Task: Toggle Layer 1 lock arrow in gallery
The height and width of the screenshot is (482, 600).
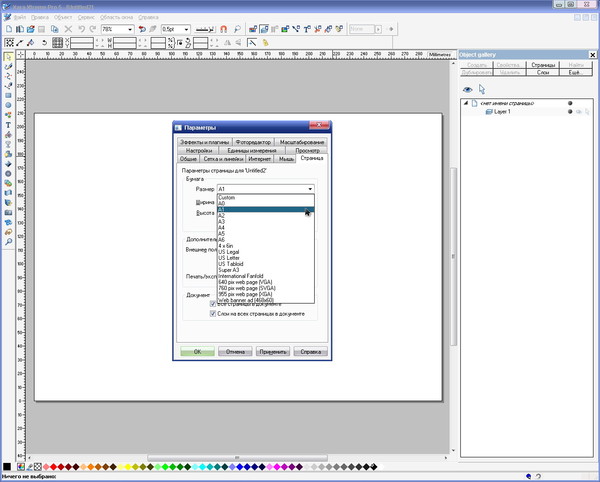Action: pos(587,112)
